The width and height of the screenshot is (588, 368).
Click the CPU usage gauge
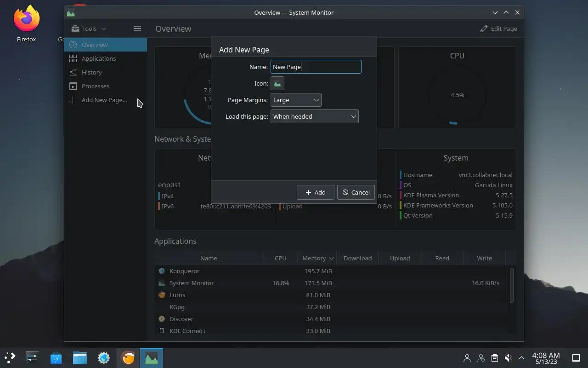(457, 95)
